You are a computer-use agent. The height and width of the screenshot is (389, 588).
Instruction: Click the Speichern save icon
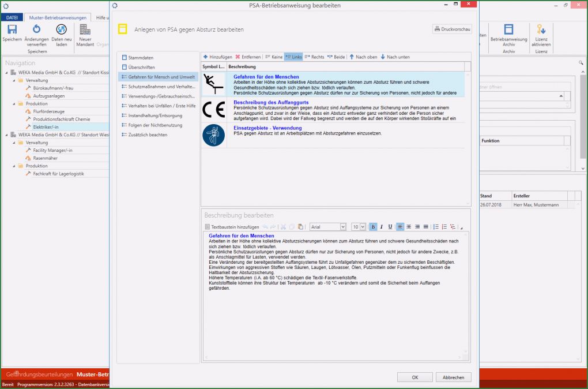coord(12,29)
